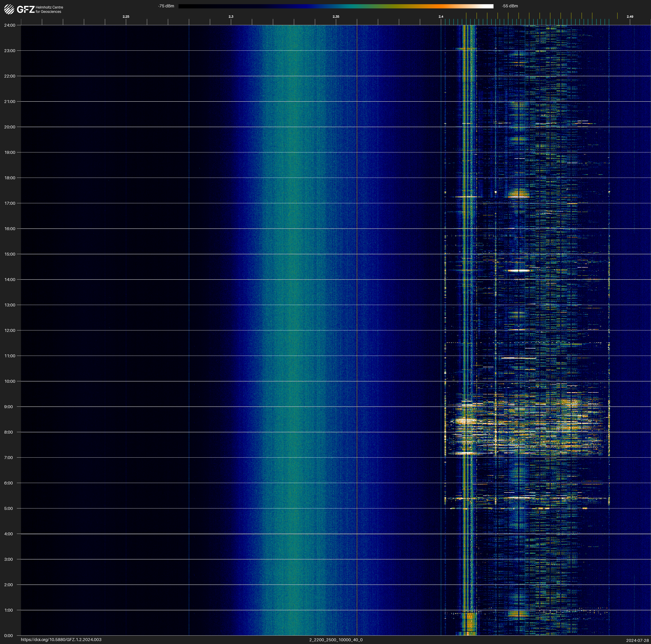Open the doi.org GFZ dataset link
Viewport: 651px width, 644px height.
pyautogui.click(x=61, y=640)
